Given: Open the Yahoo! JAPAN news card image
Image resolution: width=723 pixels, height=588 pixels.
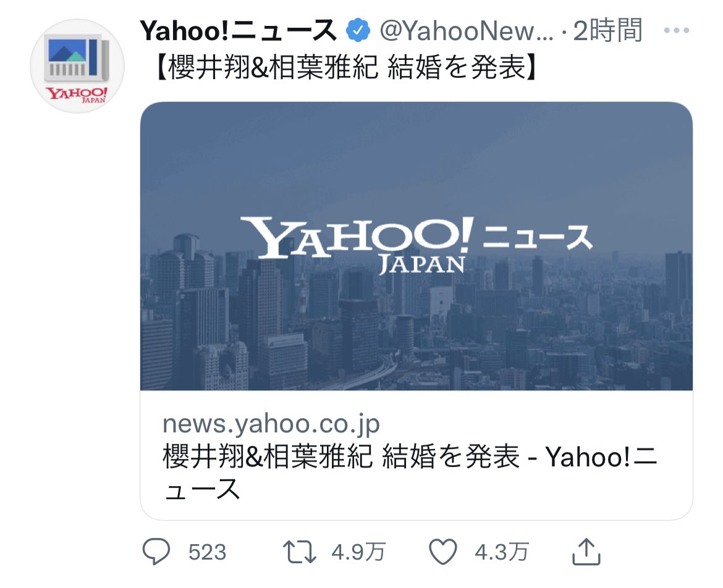Looking at the screenshot, I should pos(416,246).
